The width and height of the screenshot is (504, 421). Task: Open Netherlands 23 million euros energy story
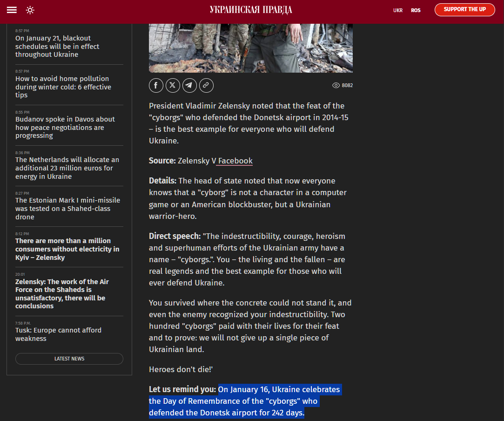point(67,168)
